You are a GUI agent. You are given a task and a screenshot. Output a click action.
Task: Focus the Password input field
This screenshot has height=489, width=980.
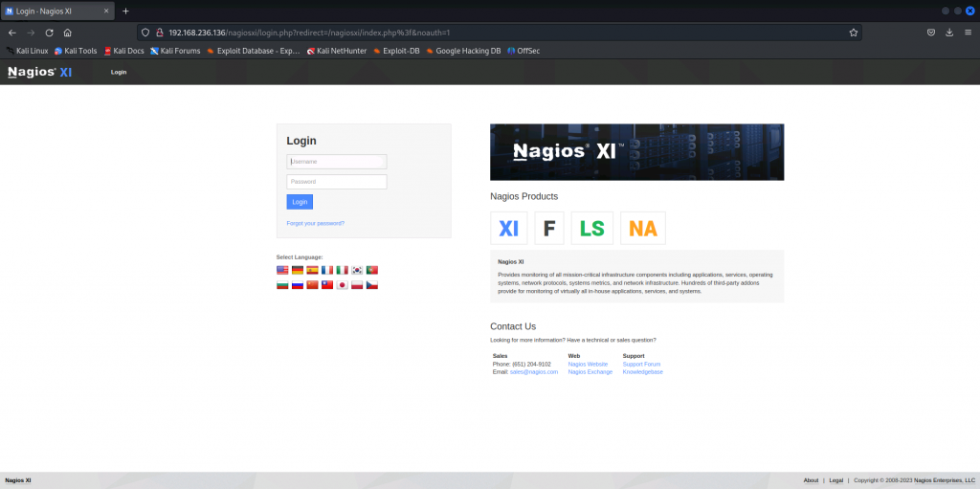[337, 182]
